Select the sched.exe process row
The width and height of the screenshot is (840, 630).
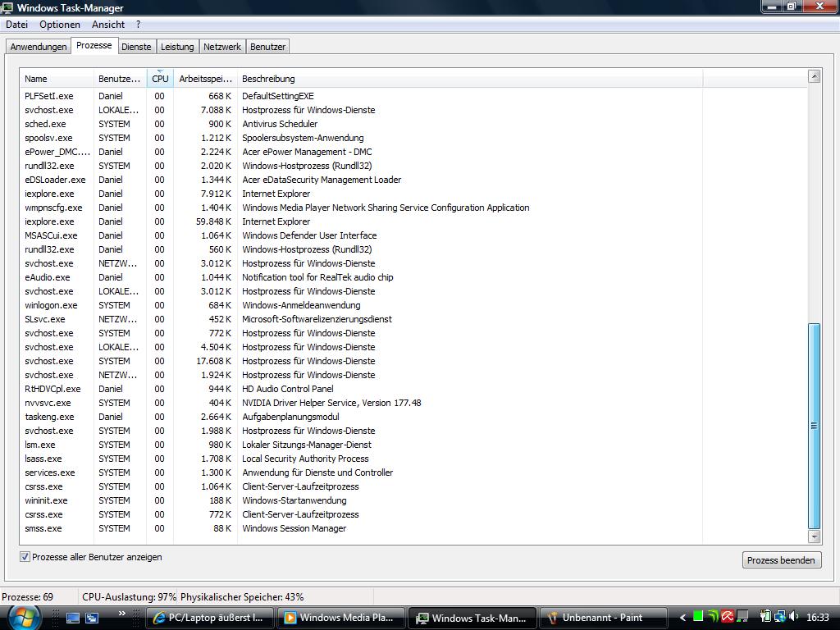pyautogui.click(x=361, y=124)
